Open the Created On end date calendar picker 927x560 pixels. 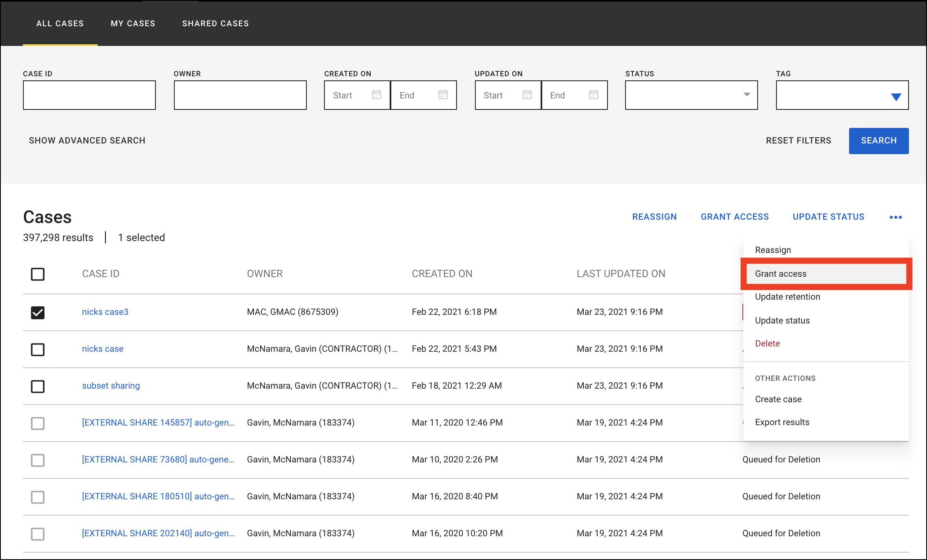(x=443, y=95)
